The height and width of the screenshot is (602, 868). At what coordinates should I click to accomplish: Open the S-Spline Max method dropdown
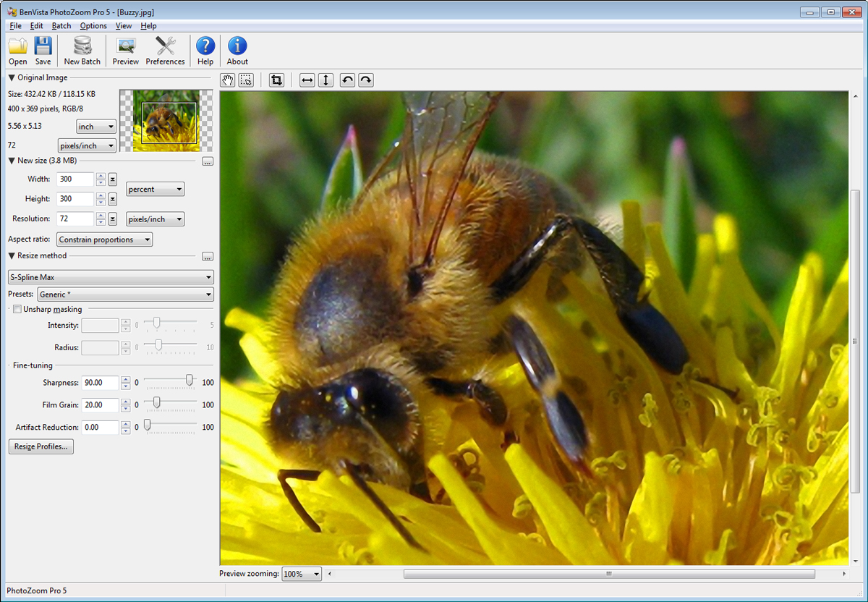[111, 277]
